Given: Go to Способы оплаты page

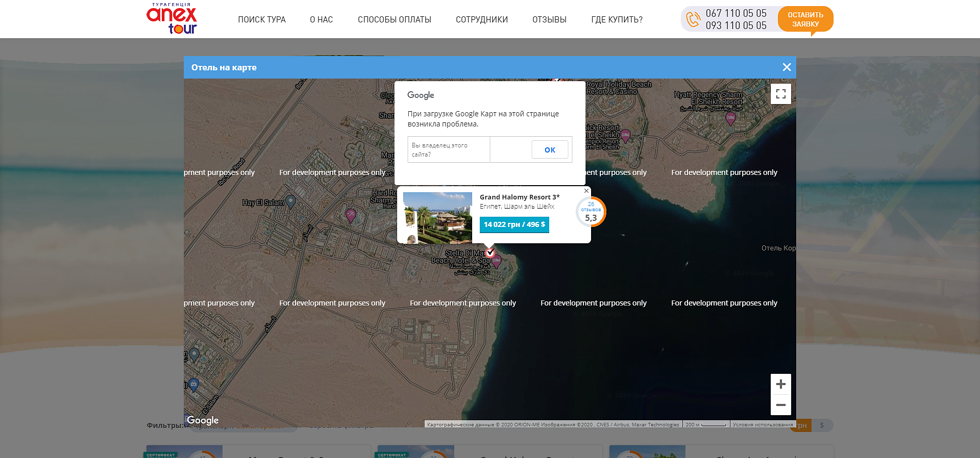Looking at the screenshot, I should [395, 19].
